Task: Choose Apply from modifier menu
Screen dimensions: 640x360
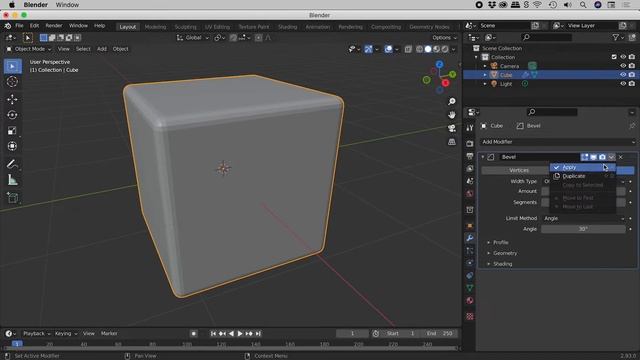Action: pyautogui.click(x=582, y=167)
